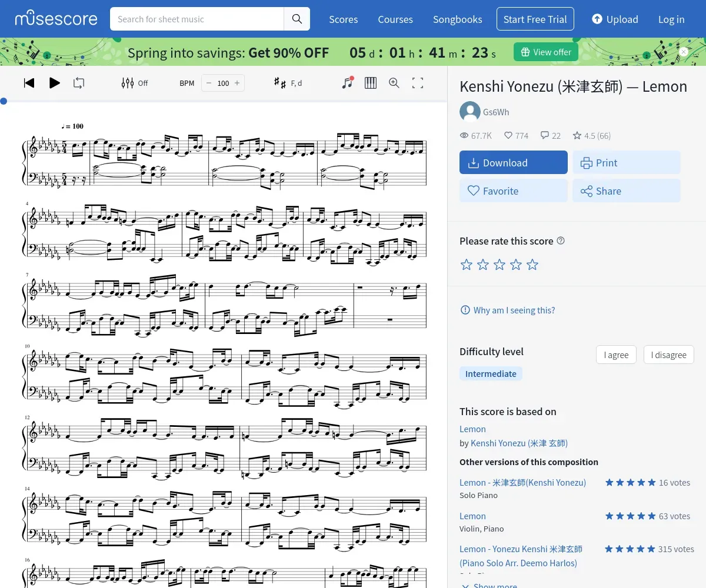This screenshot has height=588, width=706.
Task: Show the piano keyboard
Action: (371, 83)
